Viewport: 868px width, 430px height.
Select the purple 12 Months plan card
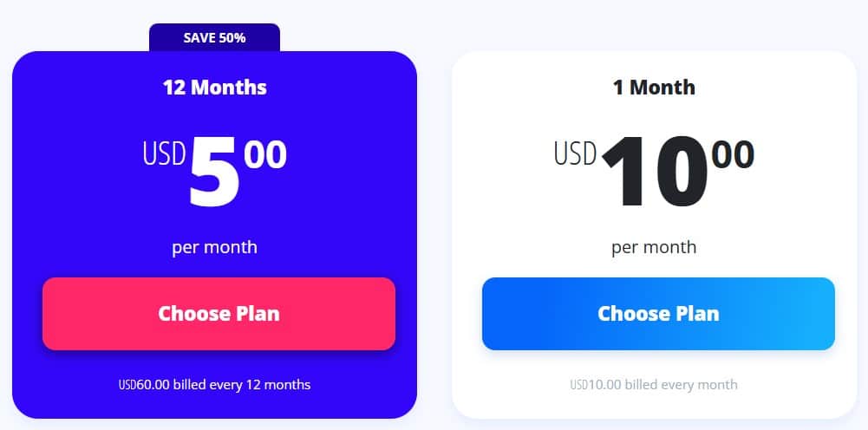215,235
